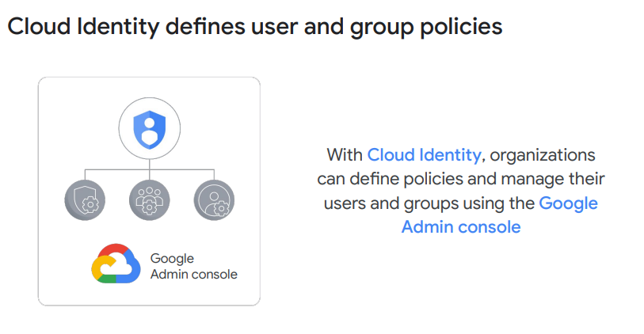Click the slide title heading
Viewport: 644px width, 334px height.
point(254,27)
